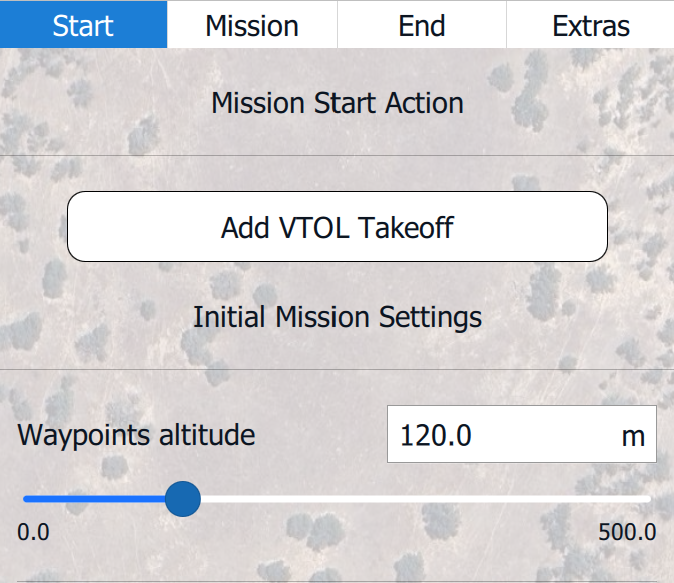Click the Mission Start Action heading
Image resolution: width=674 pixels, height=583 pixels.
coord(337,103)
